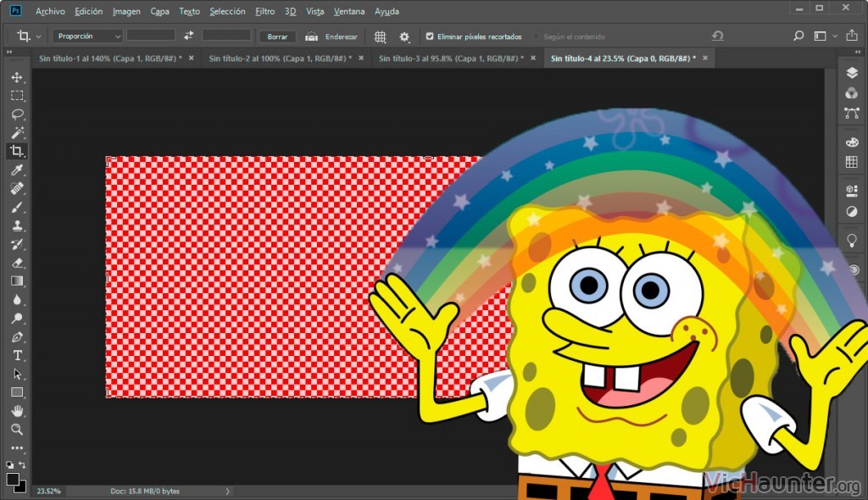Open the Swatches grid panel icon
The image size is (868, 500).
coord(851,162)
